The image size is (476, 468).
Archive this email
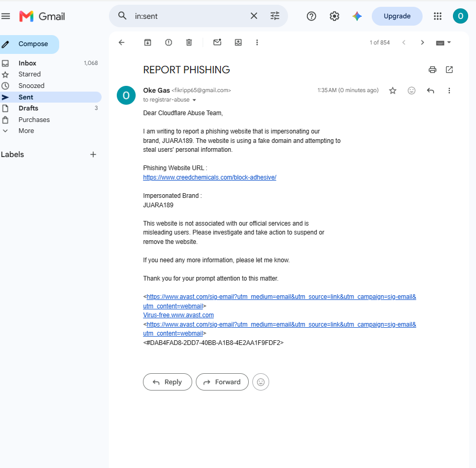click(x=148, y=42)
